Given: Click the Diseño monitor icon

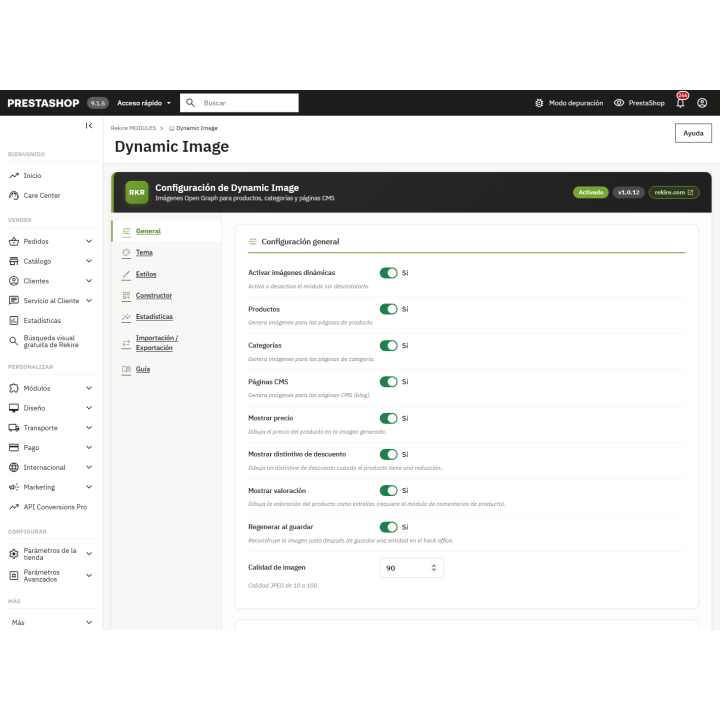Looking at the screenshot, I should tap(14, 408).
